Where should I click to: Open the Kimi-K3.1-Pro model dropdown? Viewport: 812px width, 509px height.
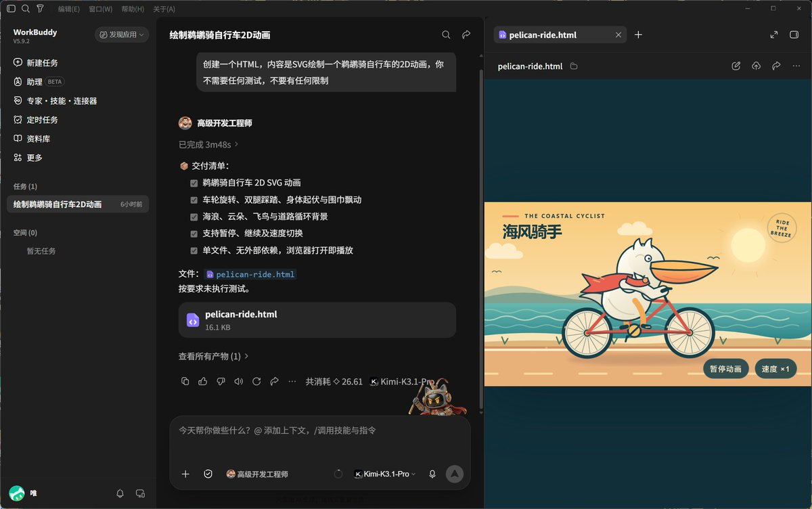click(x=385, y=474)
